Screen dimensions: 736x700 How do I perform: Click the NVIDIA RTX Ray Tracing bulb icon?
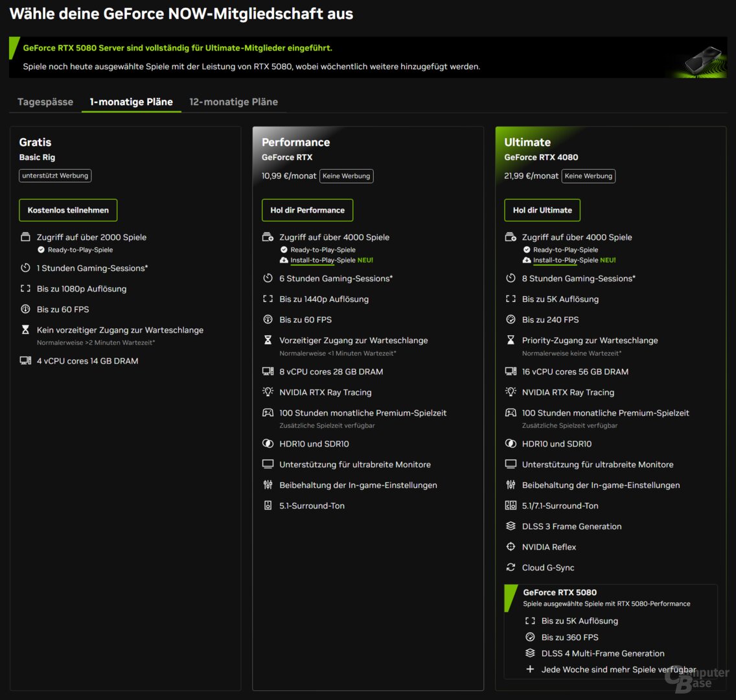click(510, 392)
